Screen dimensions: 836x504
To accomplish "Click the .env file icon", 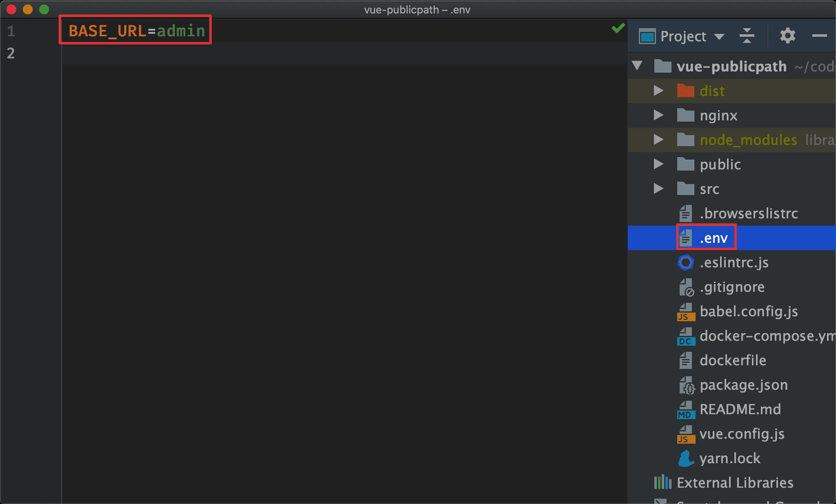I will (685, 238).
